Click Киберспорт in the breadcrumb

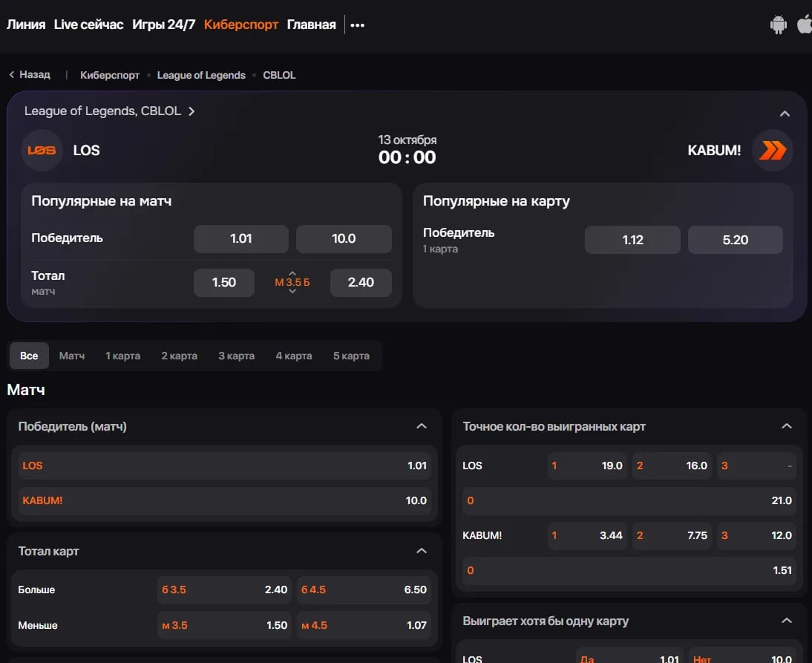pyautogui.click(x=110, y=75)
